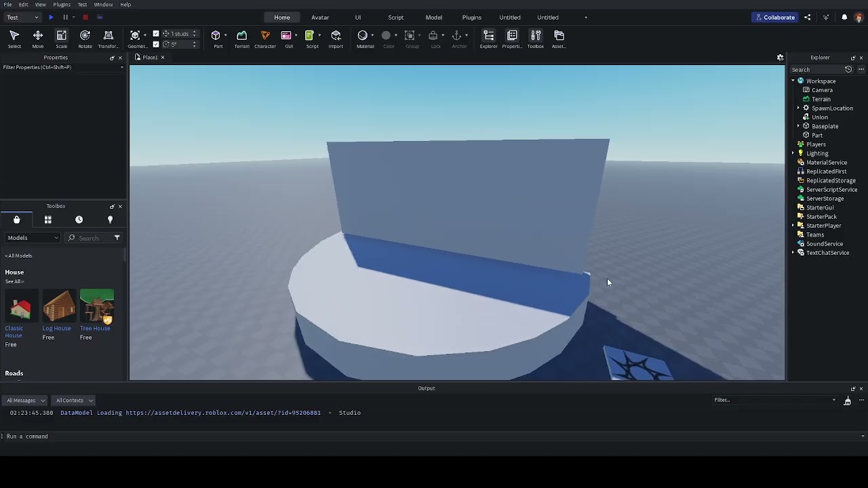This screenshot has height=488, width=868.
Task: Click the Toolbox search field
Action: (x=94, y=238)
